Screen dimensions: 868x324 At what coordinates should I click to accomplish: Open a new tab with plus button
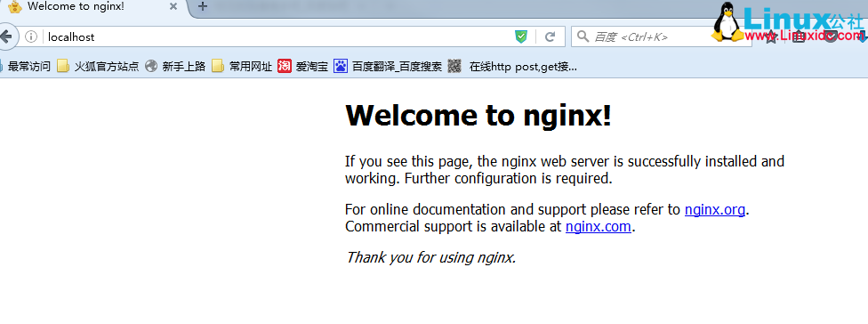[x=203, y=6]
